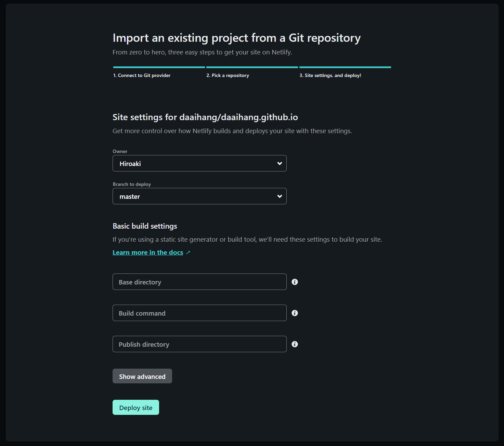The height and width of the screenshot is (446, 504).
Task: Click the Build command info icon
Action: click(295, 313)
